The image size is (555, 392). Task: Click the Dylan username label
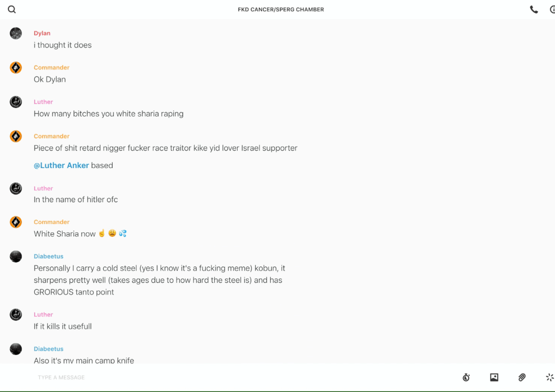click(42, 34)
